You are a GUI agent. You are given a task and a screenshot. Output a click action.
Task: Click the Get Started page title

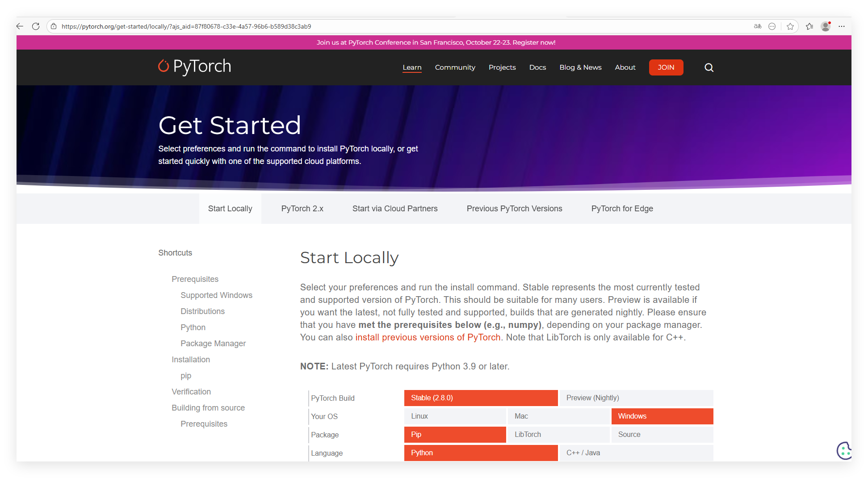coord(230,125)
